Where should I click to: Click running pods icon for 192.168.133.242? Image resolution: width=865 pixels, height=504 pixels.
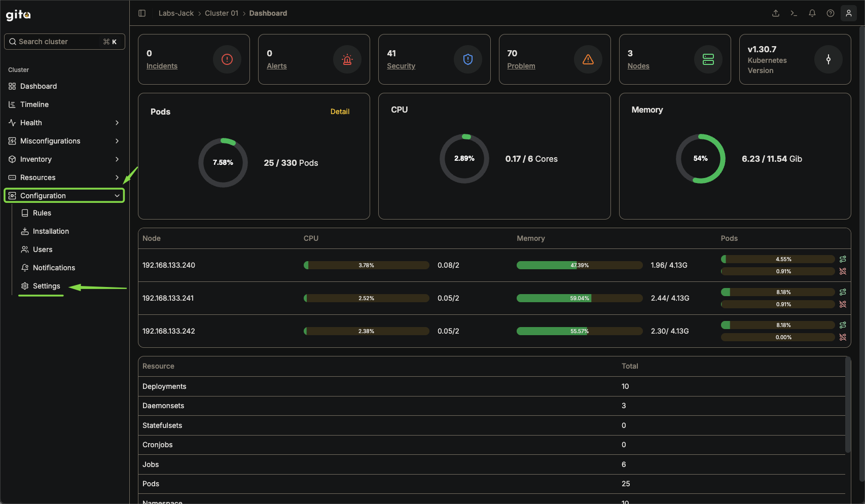click(843, 325)
